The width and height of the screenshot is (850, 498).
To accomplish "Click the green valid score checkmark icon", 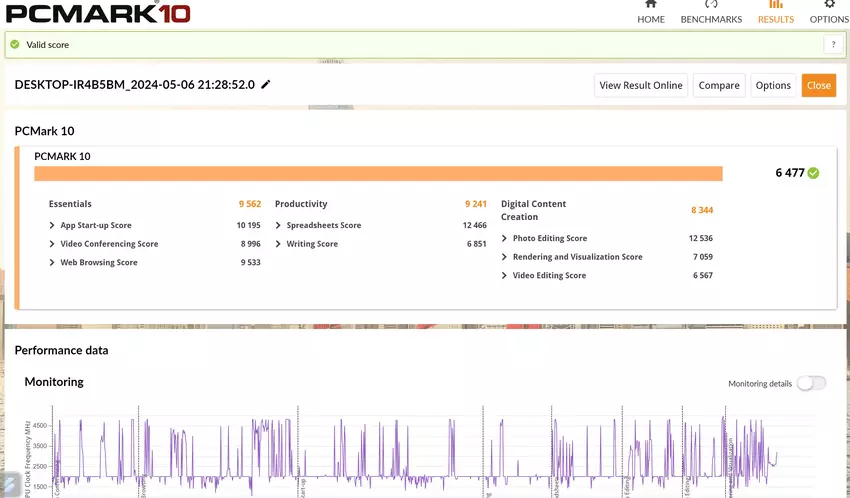I will (14, 45).
